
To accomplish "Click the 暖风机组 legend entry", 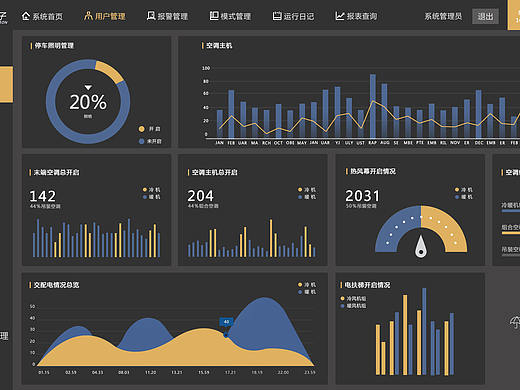I will tap(353, 306).
